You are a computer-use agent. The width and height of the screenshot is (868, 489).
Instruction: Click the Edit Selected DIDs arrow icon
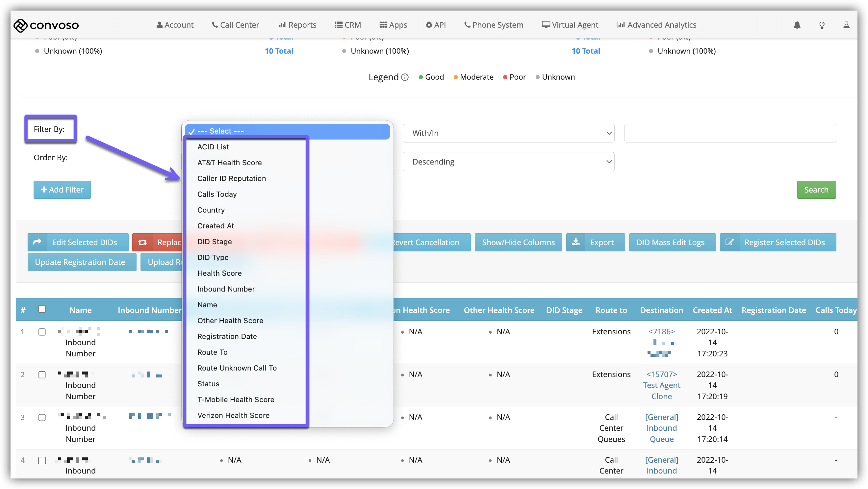tap(38, 242)
